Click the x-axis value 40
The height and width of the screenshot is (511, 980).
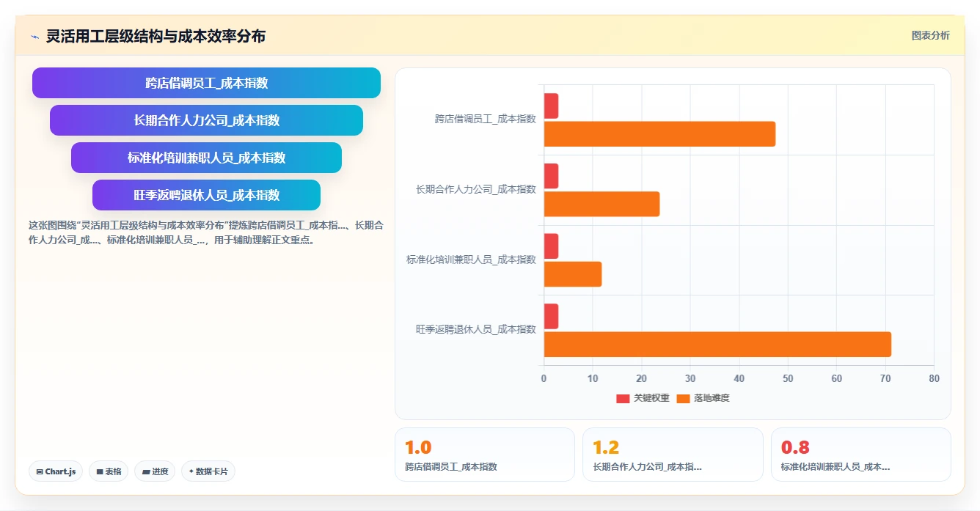point(739,378)
